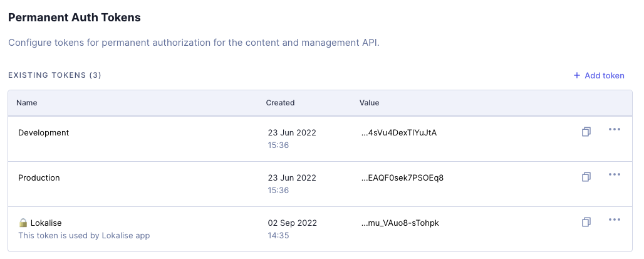Click the plus icon next to Add token
The image size is (644, 259).
tap(577, 75)
